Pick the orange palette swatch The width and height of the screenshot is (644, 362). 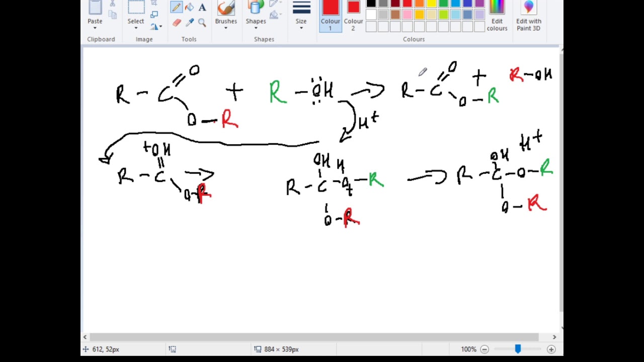420,4
